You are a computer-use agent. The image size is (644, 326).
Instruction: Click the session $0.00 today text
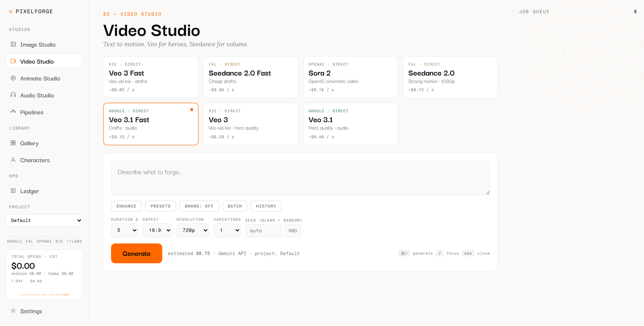[42, 274]
